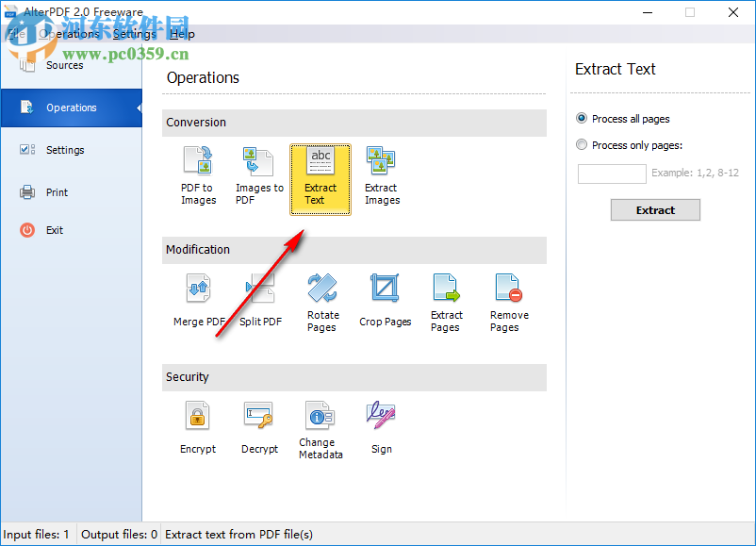Select the Crop Pages tool
This screenshot has height=546, width=756.
click(385, 301)
